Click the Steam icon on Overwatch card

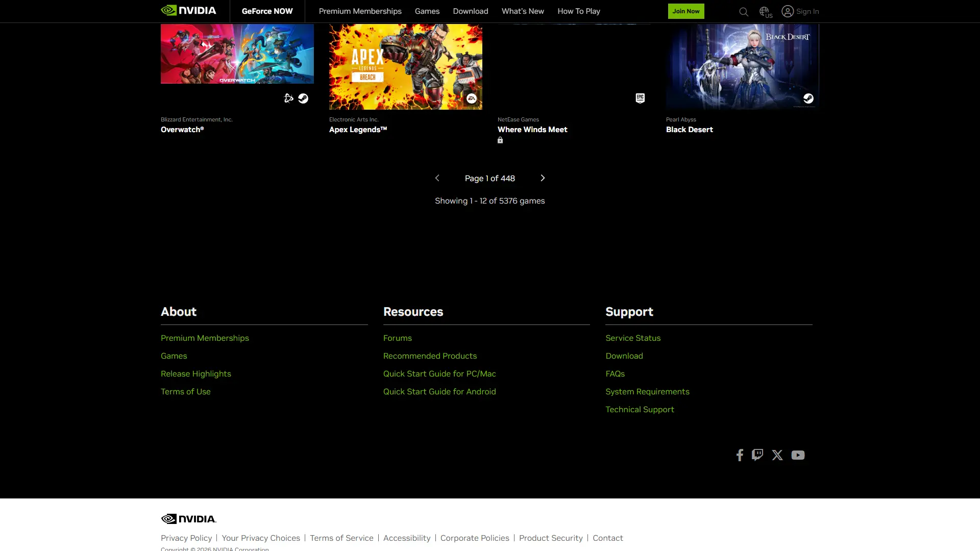[303, 98]
